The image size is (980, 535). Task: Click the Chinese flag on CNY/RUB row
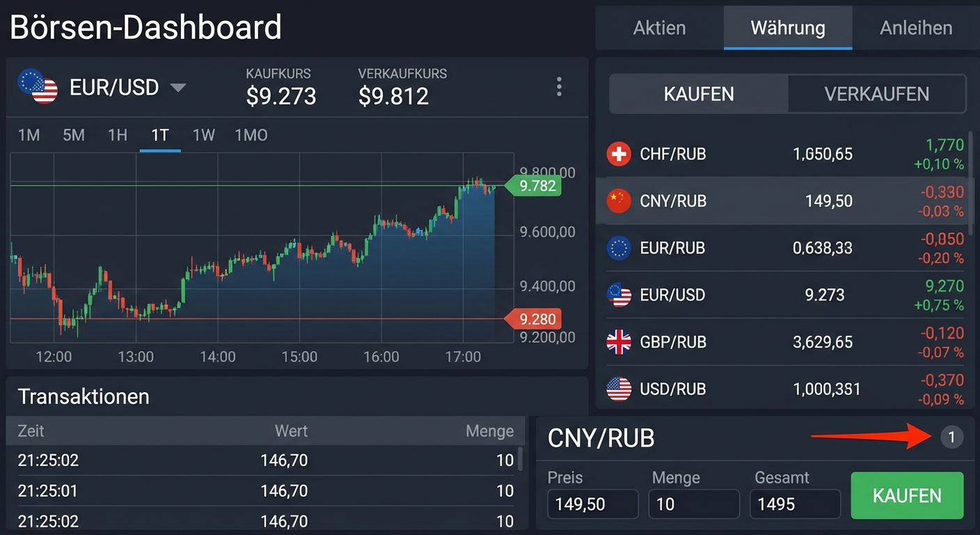(x=619, y=201)
